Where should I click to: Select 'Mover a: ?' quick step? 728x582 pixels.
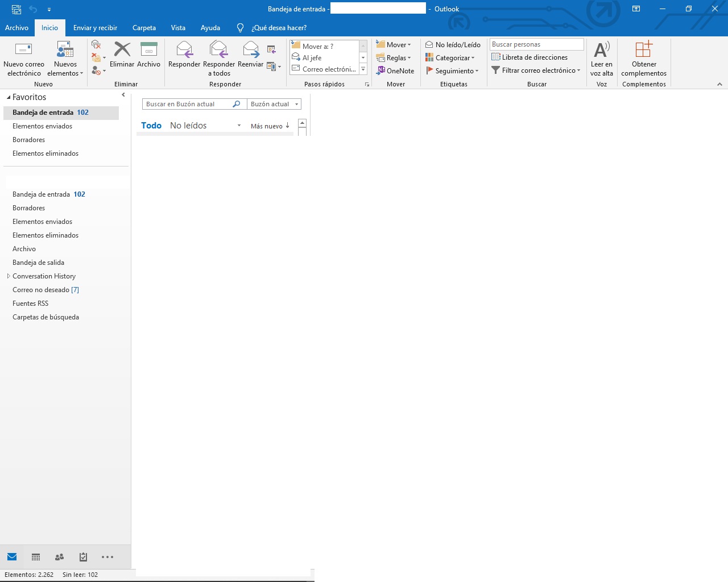point(324,46)
